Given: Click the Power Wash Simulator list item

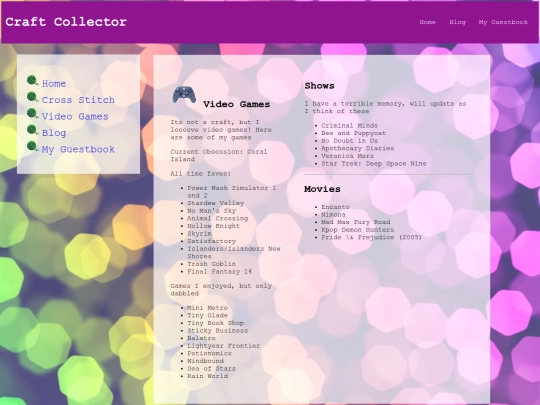Looking at the screenshot, I should pos(231,192).
